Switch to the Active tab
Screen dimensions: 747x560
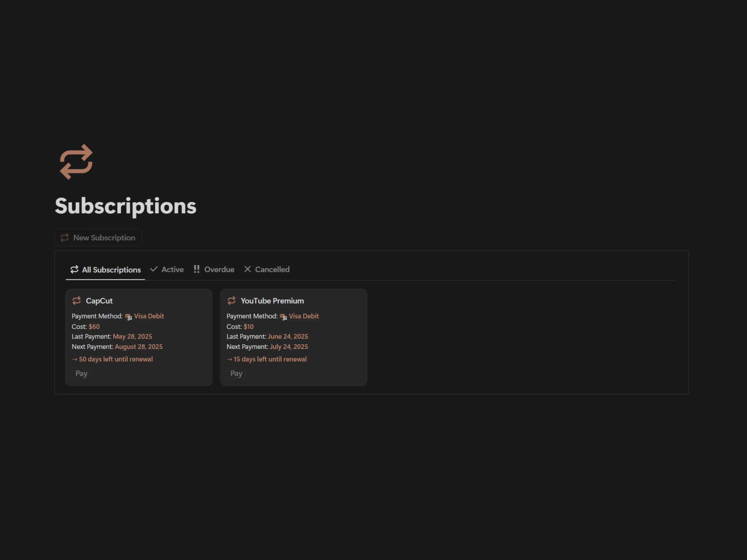[172, 269]
